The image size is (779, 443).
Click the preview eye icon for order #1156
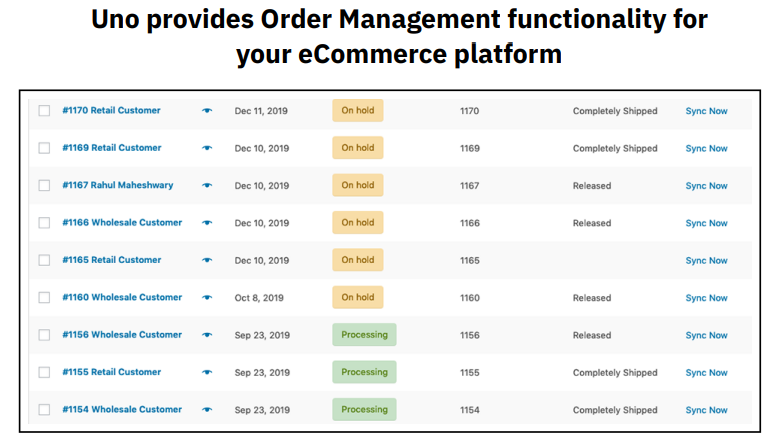coord(207,335)
